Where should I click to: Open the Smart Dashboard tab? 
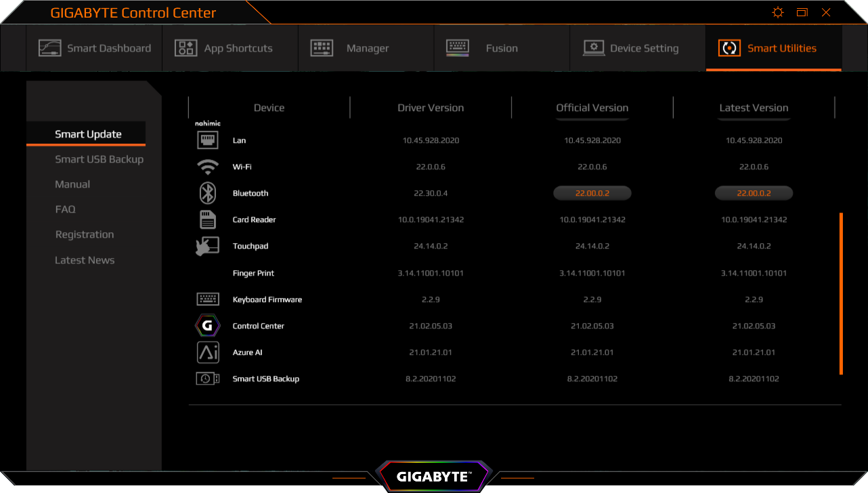point(94,48)
